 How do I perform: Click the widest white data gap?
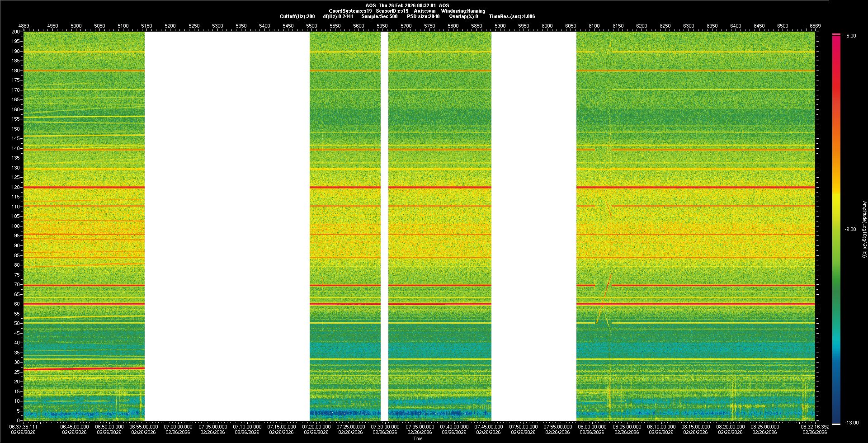227,226
